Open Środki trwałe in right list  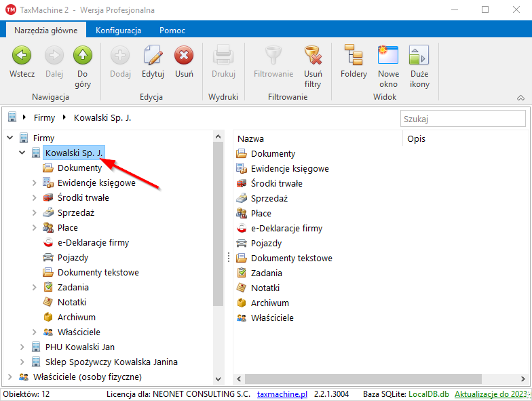[x=276, y=183]
